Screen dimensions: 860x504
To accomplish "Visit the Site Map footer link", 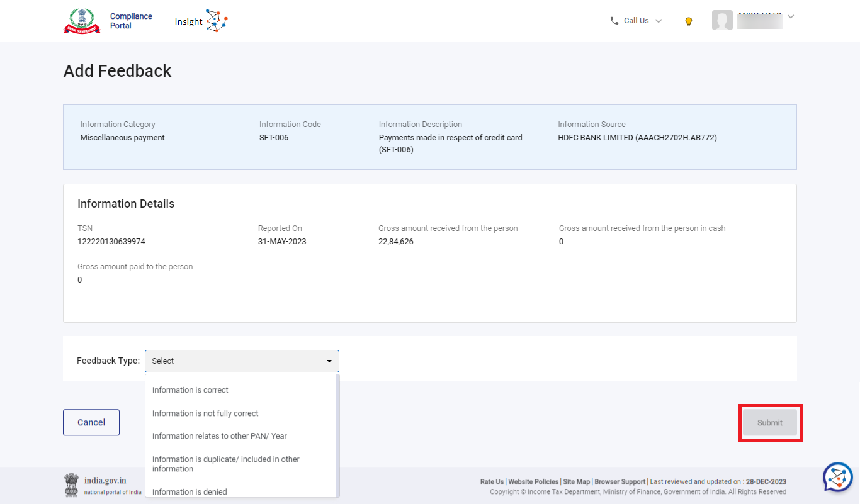I will 576,482.
